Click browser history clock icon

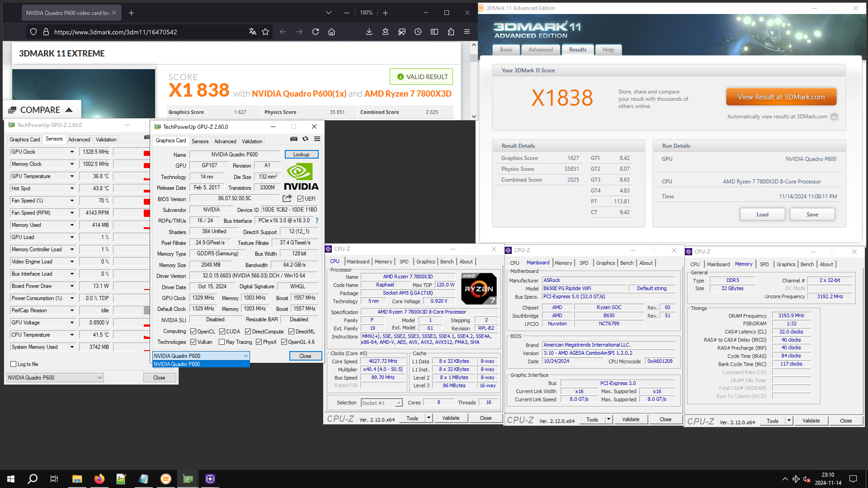tap(418, 32)
